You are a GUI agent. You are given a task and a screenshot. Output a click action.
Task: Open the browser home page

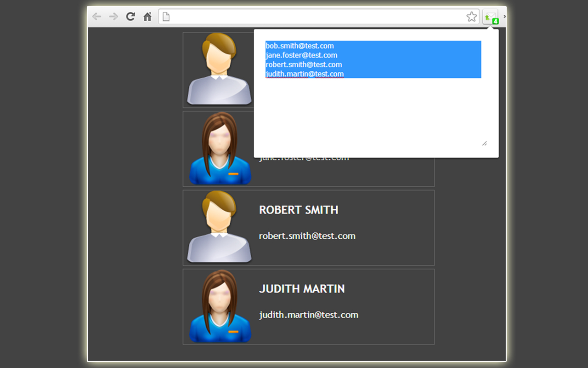coord(147,16)
